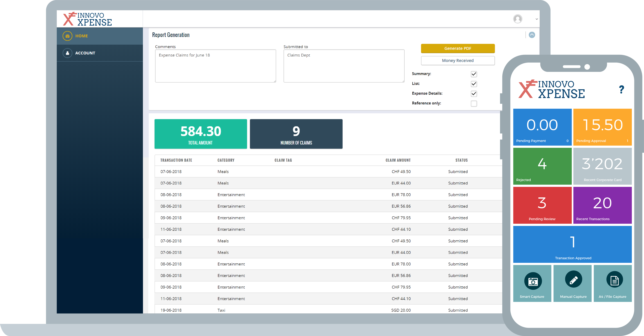The width and height of the screenshot is (644, 336).
Task: Click the Account person icon in sidebar
Action: click(x=67, y=53)
